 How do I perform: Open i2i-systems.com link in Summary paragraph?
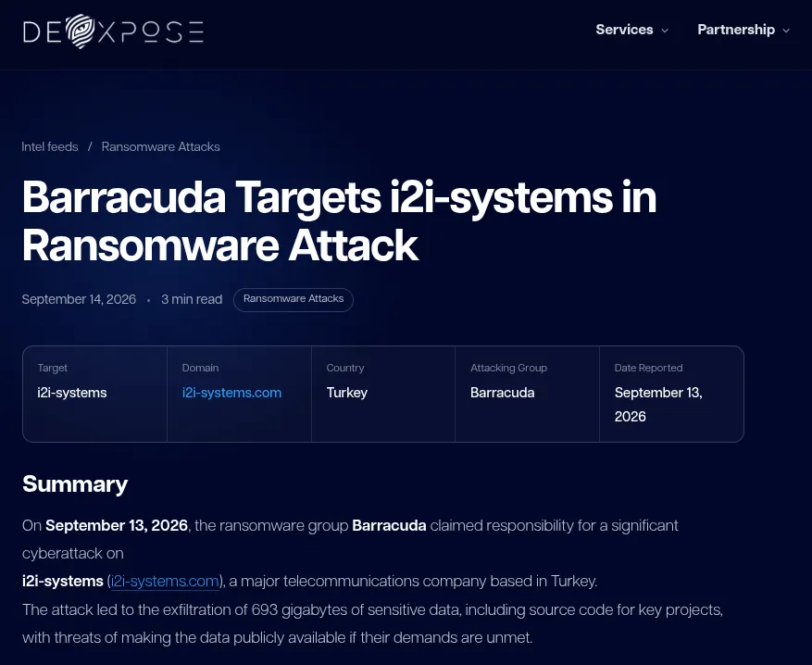tap(165, 581)
